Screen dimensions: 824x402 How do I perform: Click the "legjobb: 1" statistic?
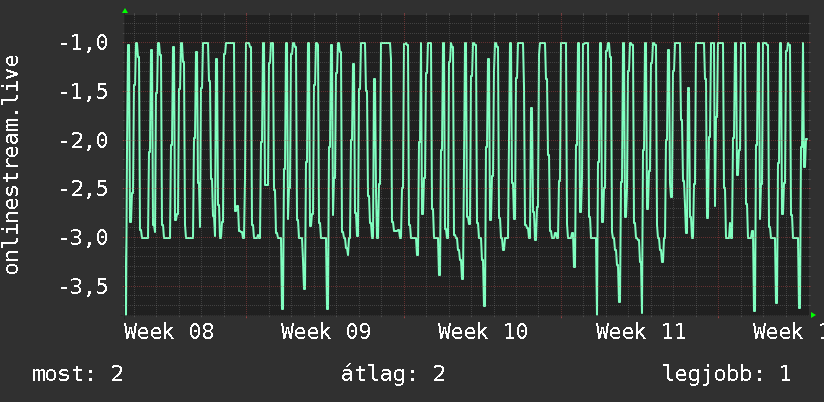coord(727,374)
